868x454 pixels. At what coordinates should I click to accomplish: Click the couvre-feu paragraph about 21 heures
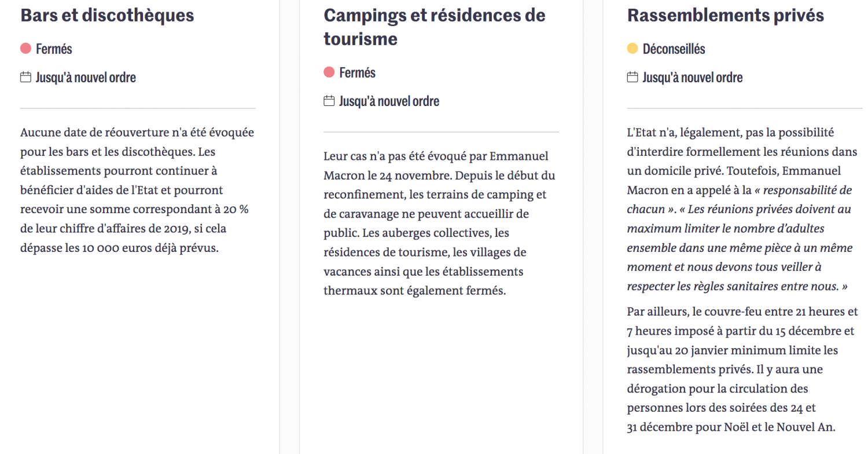pyautogui.click(x=742, y=369)
